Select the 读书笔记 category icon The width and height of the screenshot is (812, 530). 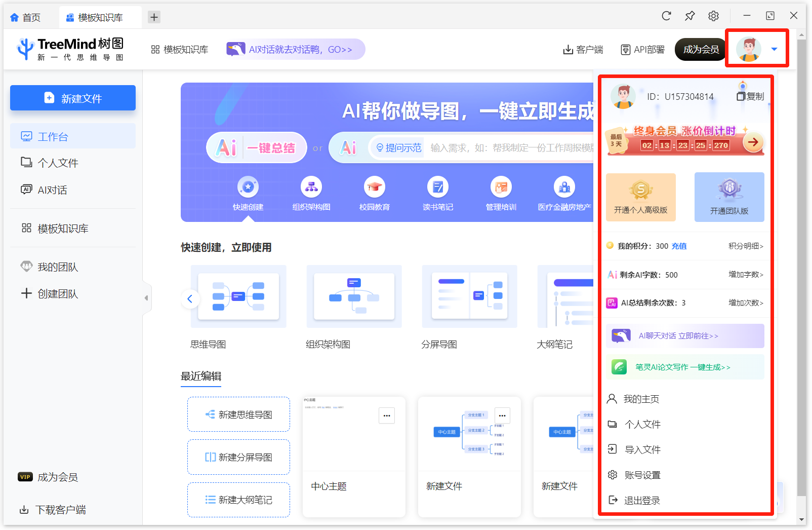point(438,193)
